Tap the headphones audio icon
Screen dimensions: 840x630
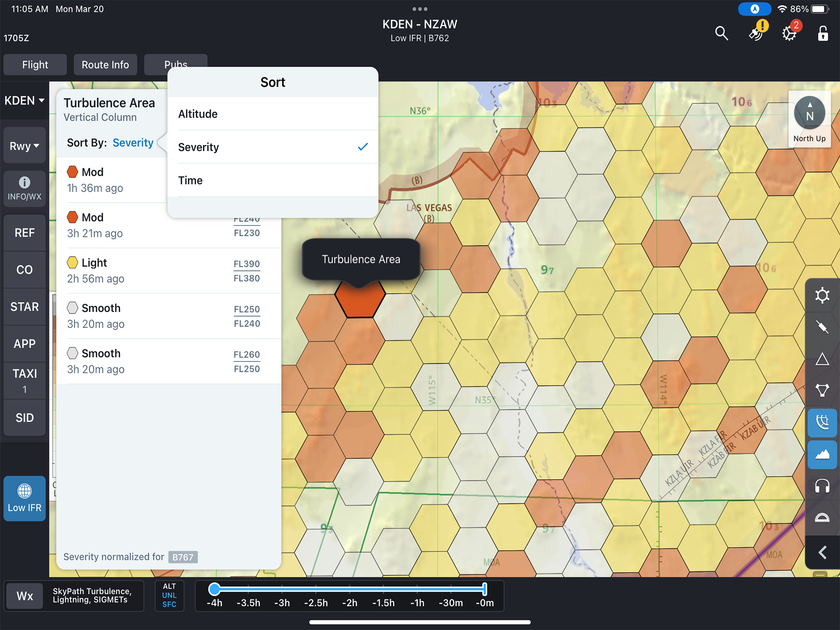(822, 486)
